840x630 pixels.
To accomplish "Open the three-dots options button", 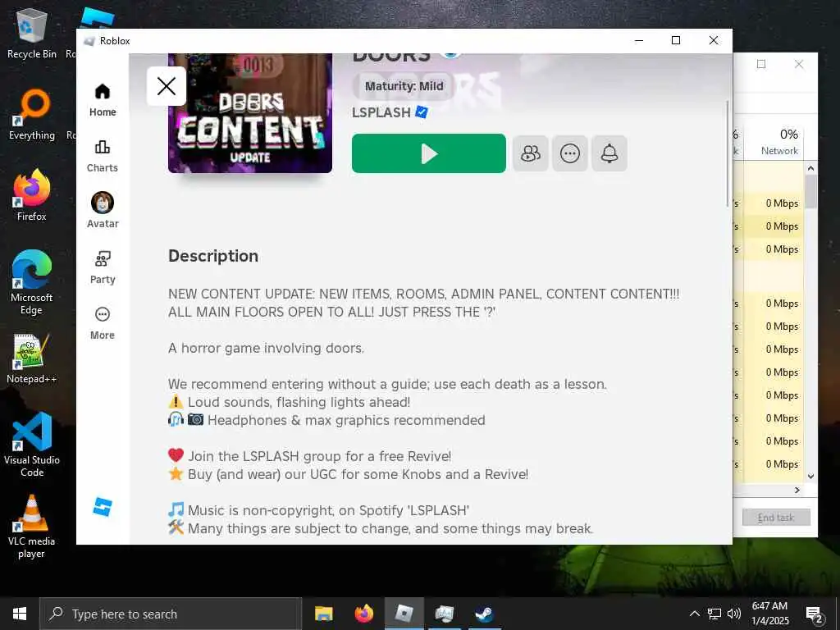I will pos(570,153).
